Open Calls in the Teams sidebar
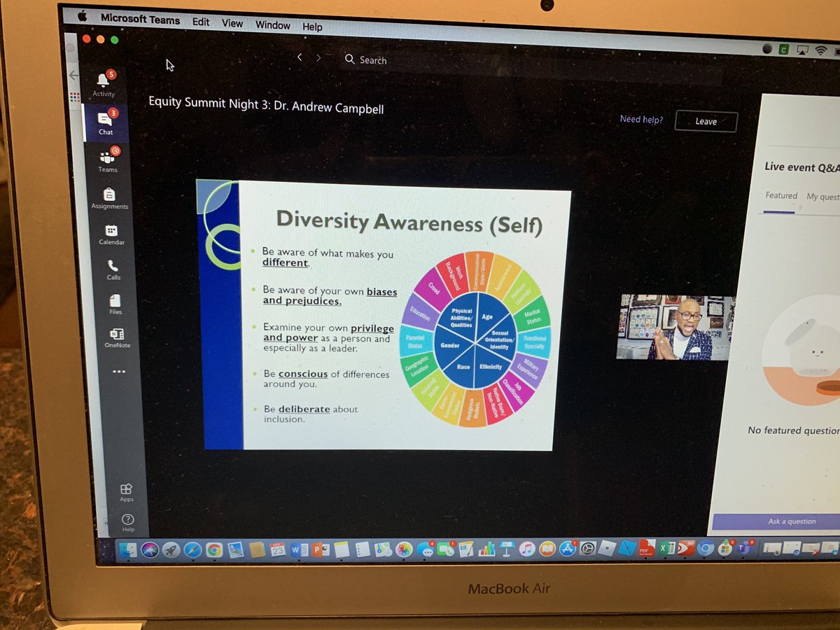 point(113,269)
